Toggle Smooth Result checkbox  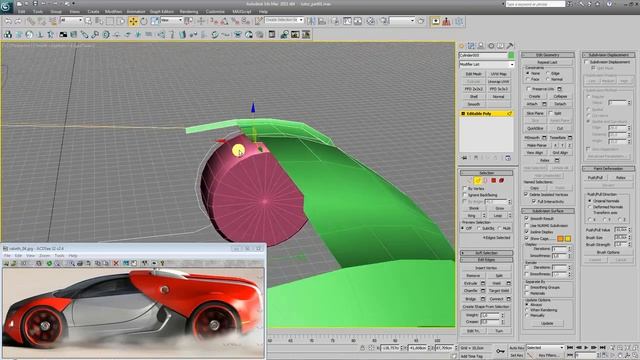(526, 218)
